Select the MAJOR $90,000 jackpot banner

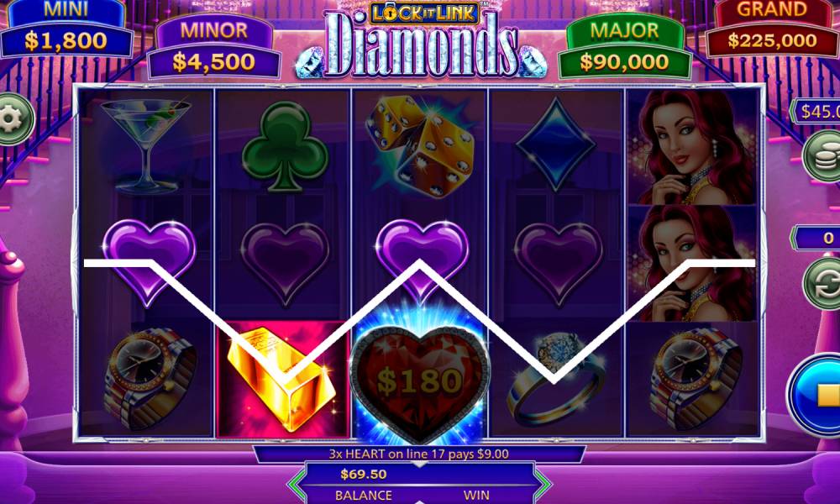(x=625, y=47)
